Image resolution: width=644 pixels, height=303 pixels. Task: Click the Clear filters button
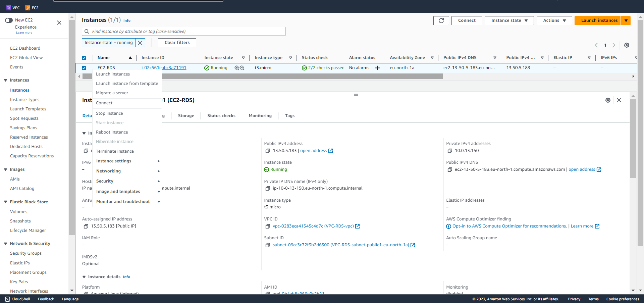point(177,43)
